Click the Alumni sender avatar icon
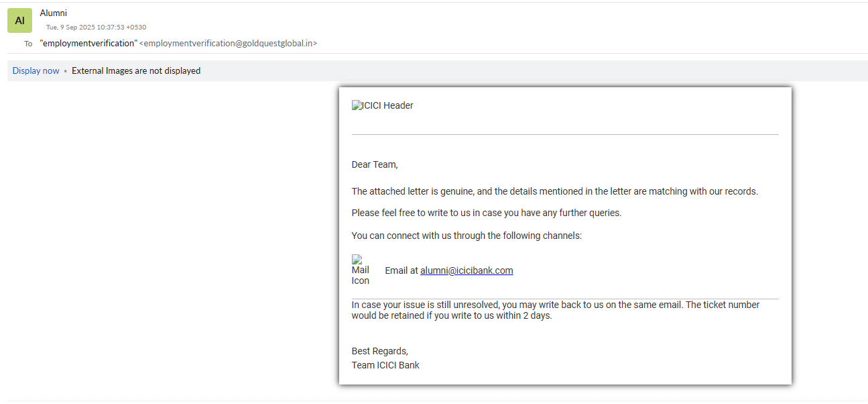This screenshot has width=868, height=404. click(19, 20)
